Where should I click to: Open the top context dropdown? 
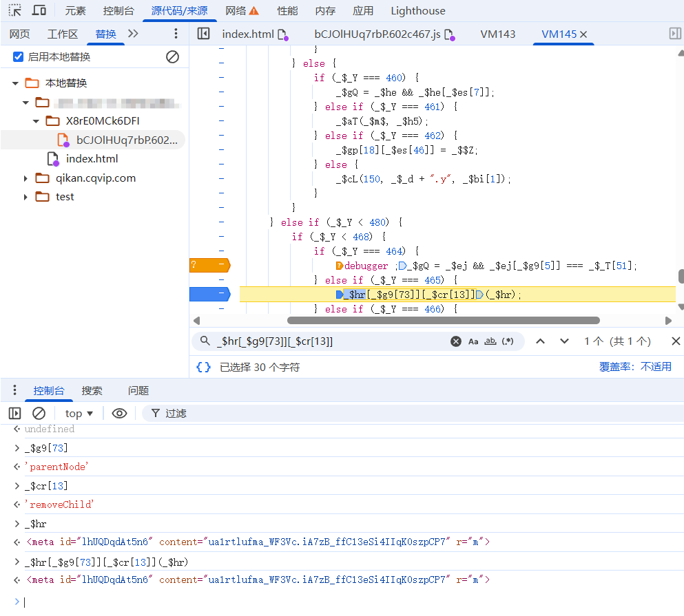coord(79,413)
